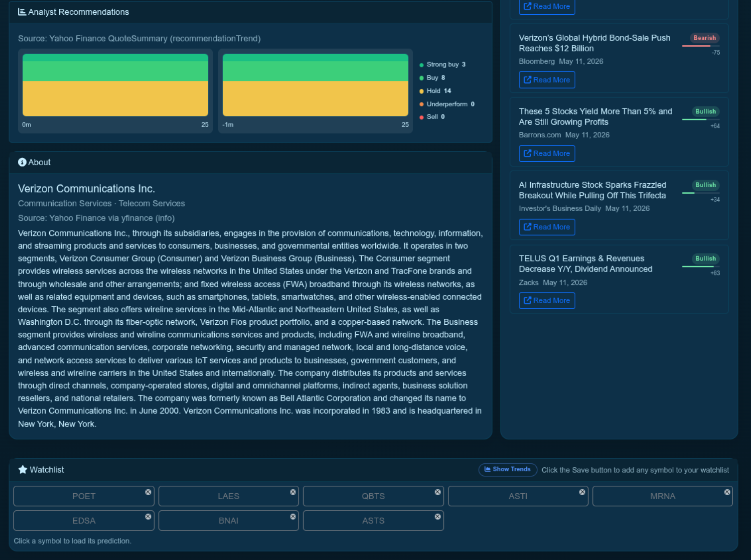Viewport: 751px width, 560px height.
Task: Load BNAI prediction from watchlist
Action: point(229,521)
